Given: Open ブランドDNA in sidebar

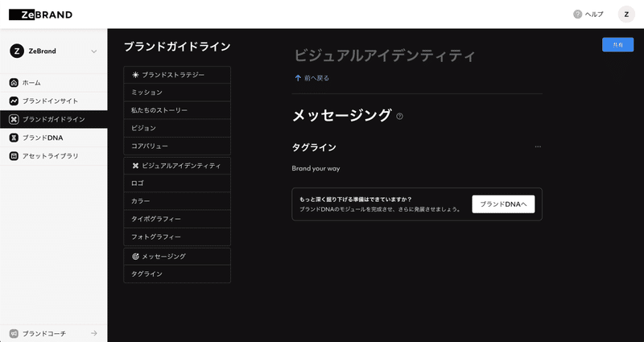Looking at the screenshot, I should [x=53, y=138].
